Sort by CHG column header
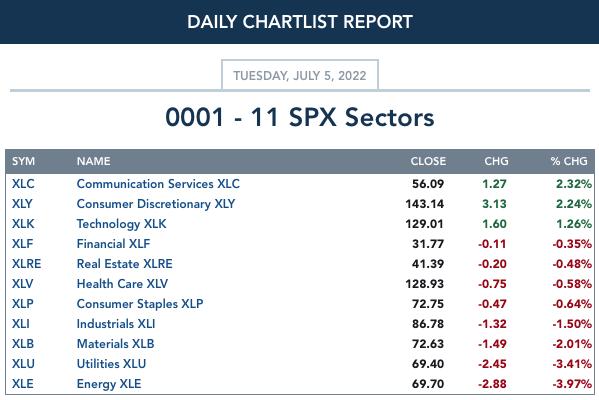The height and width of the screenshot is (400, 599). click(x=496, y=161)
